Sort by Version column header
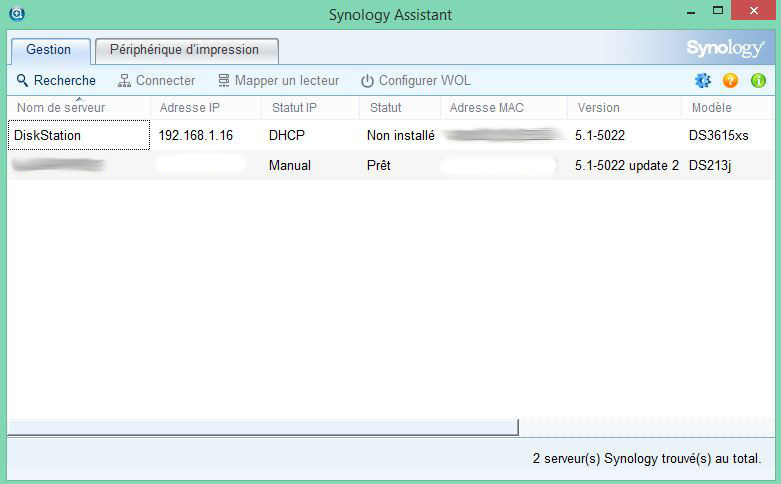781x484 pixels. point(624,108)
